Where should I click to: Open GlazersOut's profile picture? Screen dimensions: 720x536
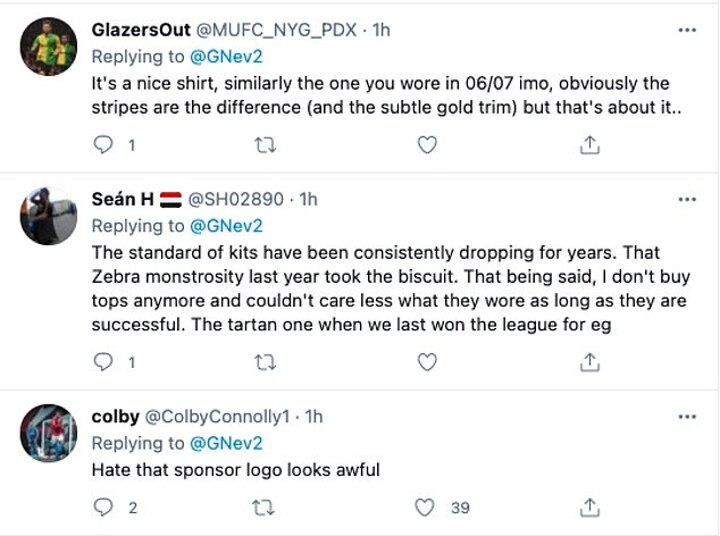point(48,47)
